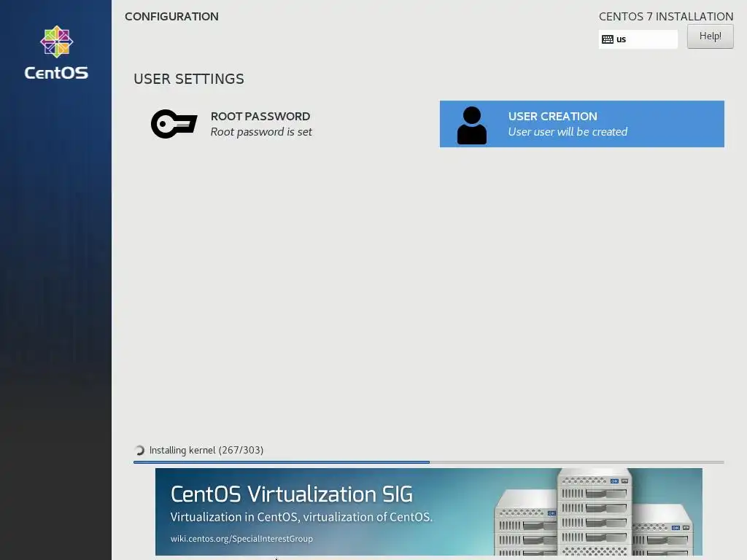
Task: Click server rack image in banner
Action: 593,513
